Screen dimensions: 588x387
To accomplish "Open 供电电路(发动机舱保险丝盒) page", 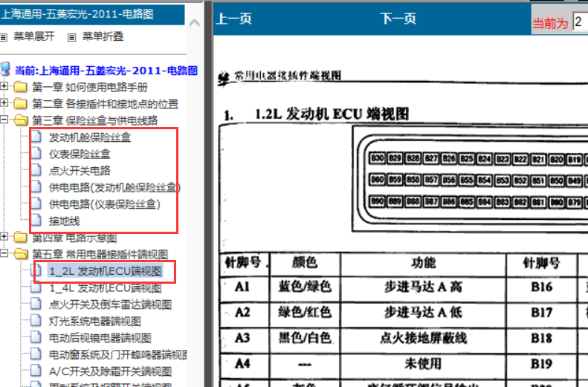I will coord(114,188).
